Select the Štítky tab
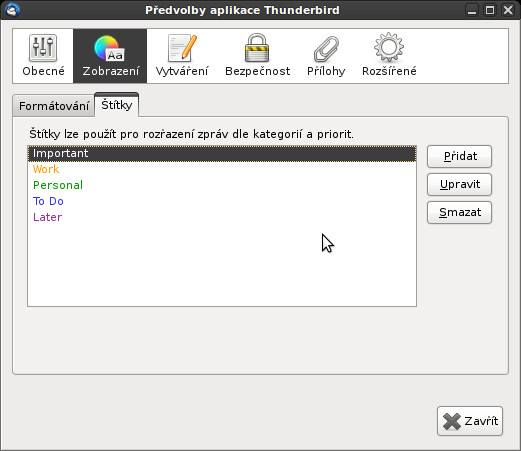521x451 pixels. click(117, 105)
